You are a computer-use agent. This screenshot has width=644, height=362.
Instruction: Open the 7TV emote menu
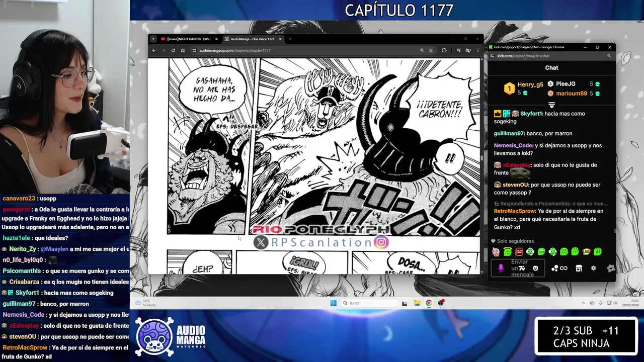[523, 268]
